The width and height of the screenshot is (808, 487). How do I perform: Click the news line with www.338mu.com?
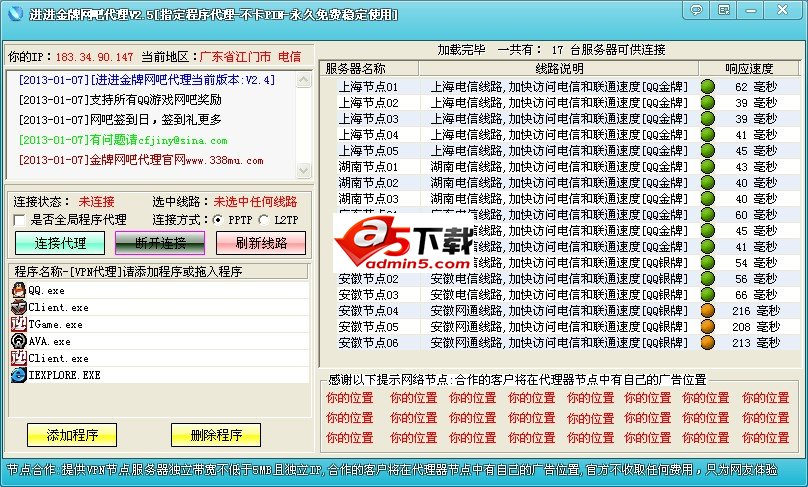coord(141,160)
